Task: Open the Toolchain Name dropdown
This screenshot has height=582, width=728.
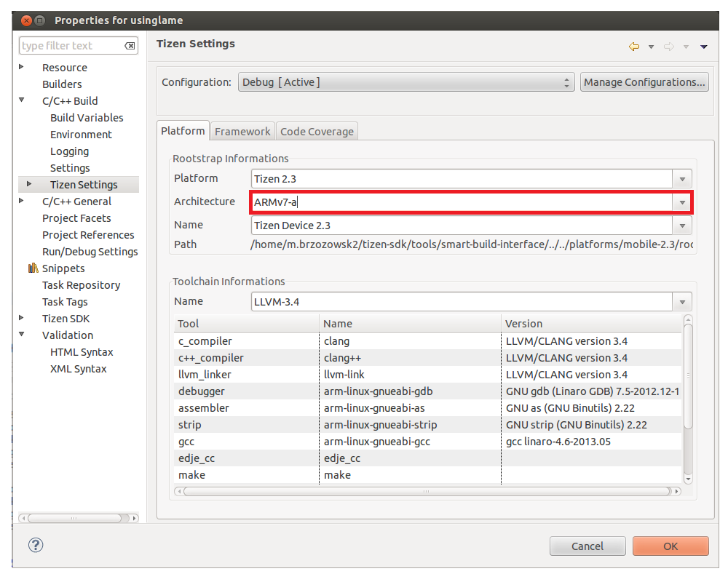Action: pos(682,302)
